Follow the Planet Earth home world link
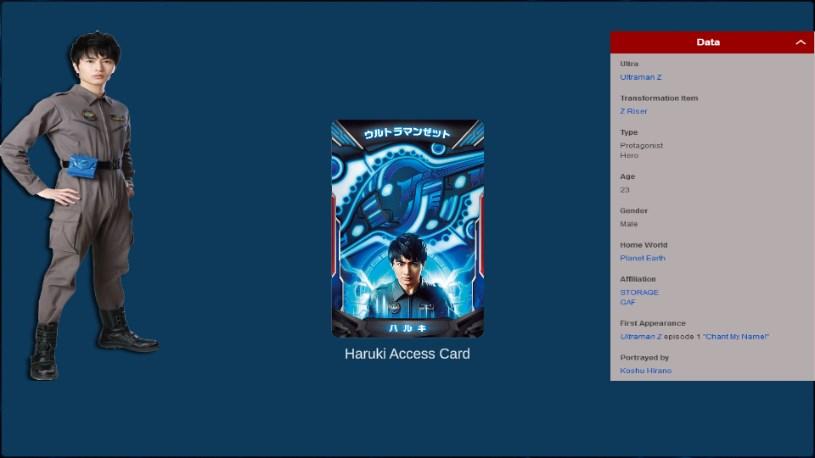The width and height of the screenshot is (815, 458). tap(642, 258)
